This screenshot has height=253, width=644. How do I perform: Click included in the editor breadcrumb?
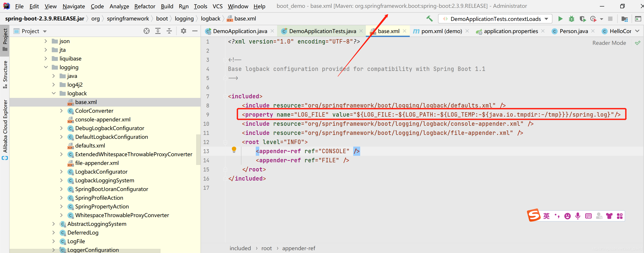pyautogui.click(x=240, y=248)
